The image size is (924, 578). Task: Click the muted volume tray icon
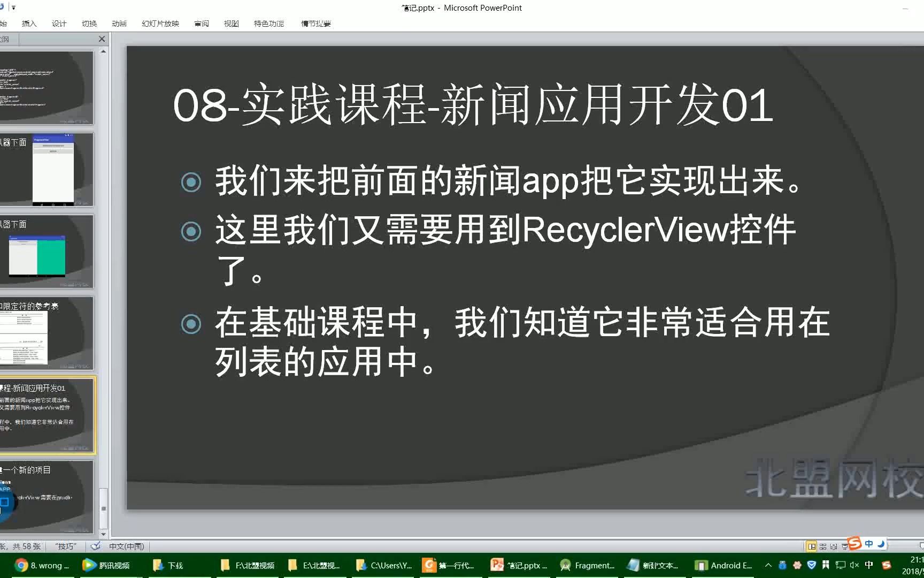pyautogui.click(x=854, y=565)
